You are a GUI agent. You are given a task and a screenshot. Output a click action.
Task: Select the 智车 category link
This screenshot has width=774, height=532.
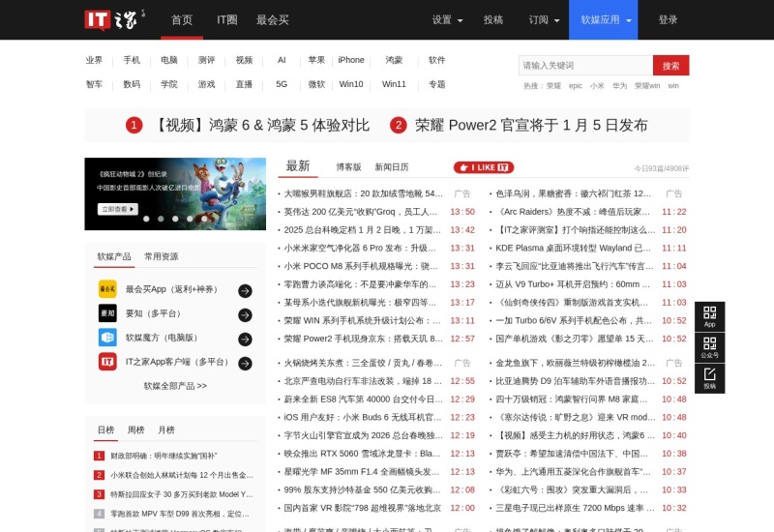(x=94, y=84)
